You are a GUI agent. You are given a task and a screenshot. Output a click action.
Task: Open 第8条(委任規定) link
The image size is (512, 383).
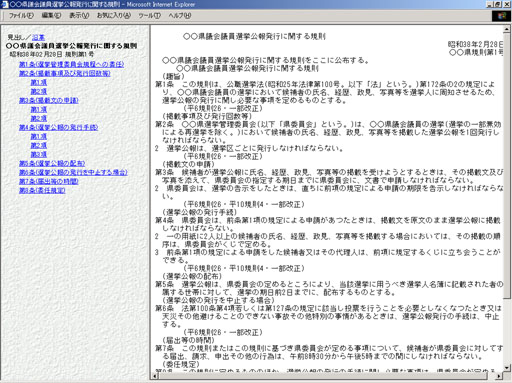42,190
